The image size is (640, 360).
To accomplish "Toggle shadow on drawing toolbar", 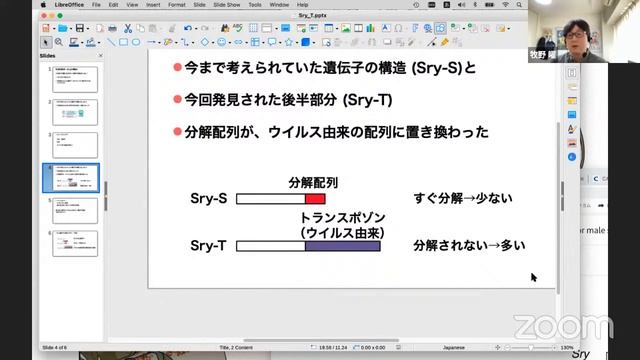I will (387, 42).
